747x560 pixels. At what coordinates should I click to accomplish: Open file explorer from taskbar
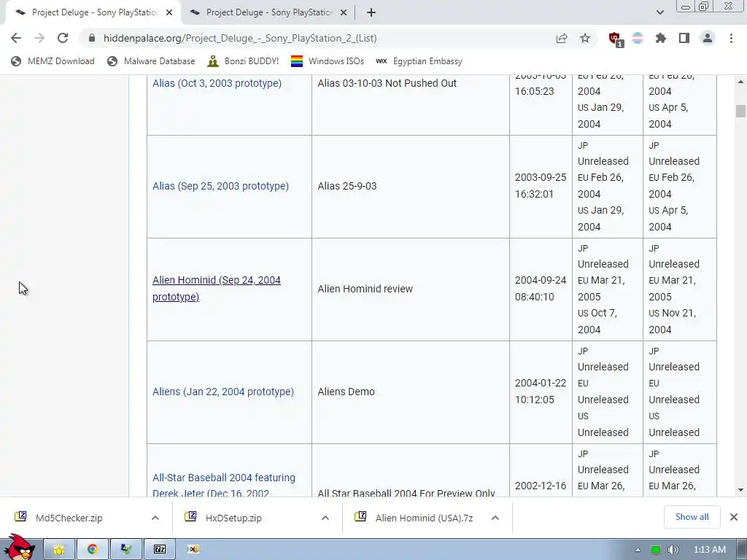click(x=59, y=550)
